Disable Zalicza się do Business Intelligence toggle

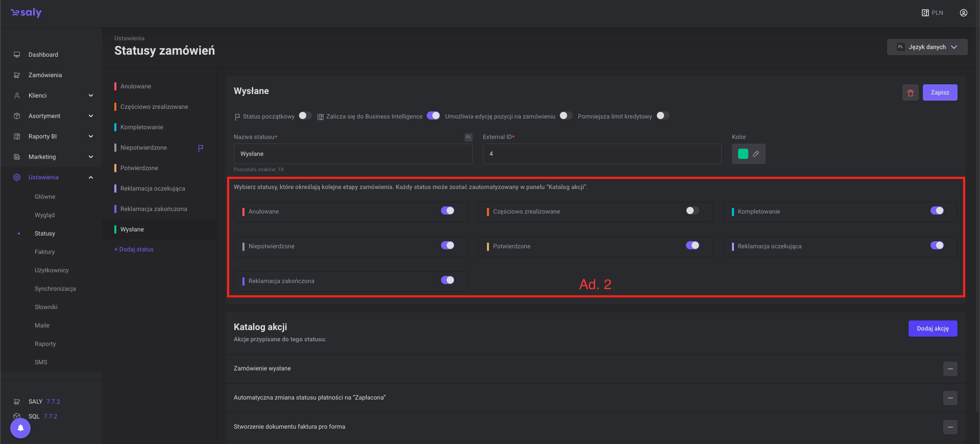(x=433, y=116)
